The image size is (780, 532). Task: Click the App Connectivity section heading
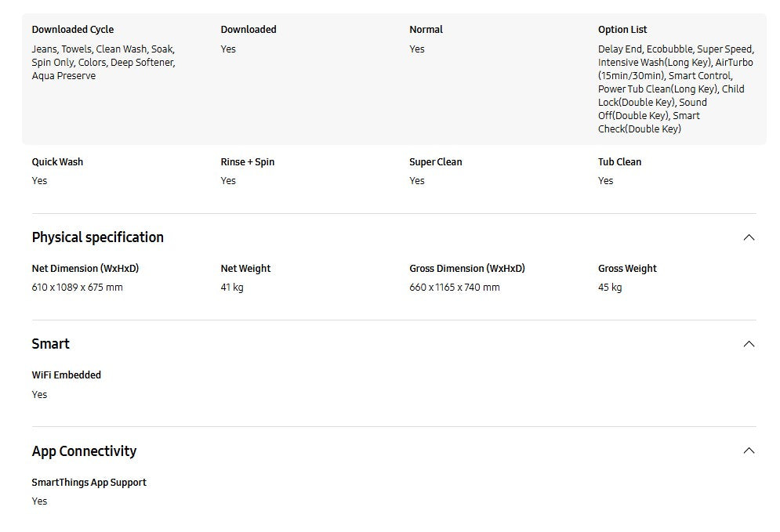point(84,451)
